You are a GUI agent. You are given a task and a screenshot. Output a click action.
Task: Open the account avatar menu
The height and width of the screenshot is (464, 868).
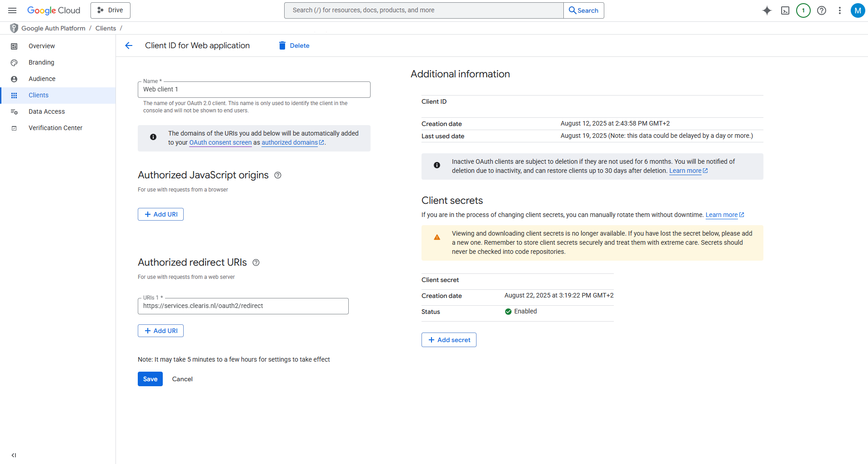pos(858,10)
